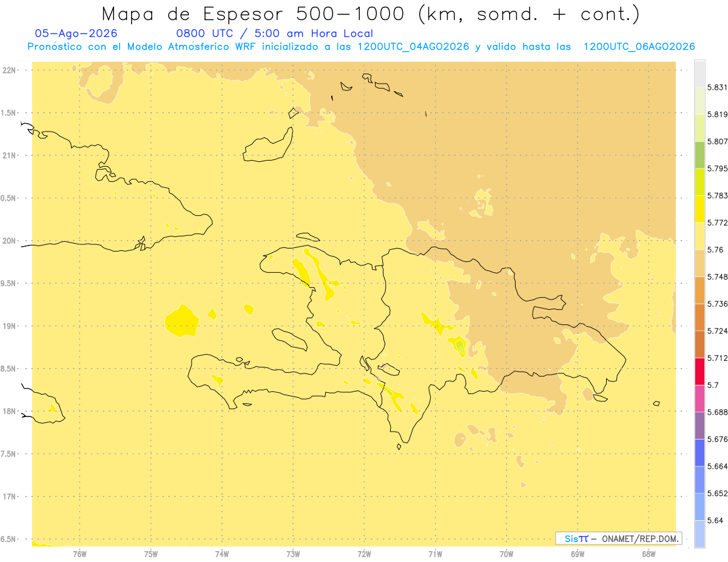Click the colorbar value '5.795'

click(718, 169)
